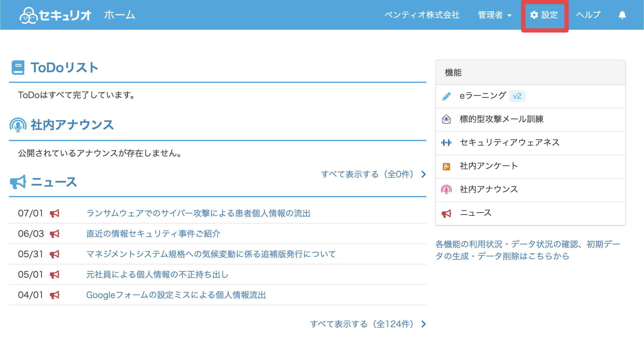Click ペンティオ株式会社 company name
This screenshot has height=350, width=644.
pos(422,15)
